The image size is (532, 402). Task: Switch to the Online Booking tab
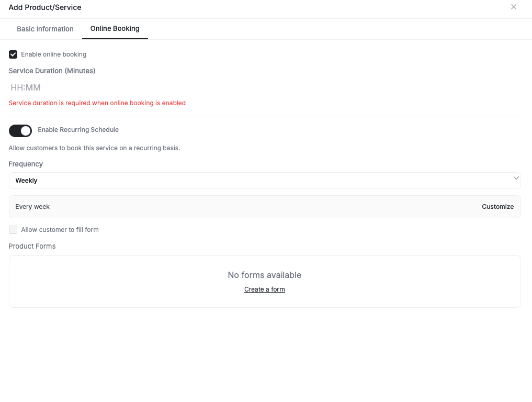click(115, 29)
